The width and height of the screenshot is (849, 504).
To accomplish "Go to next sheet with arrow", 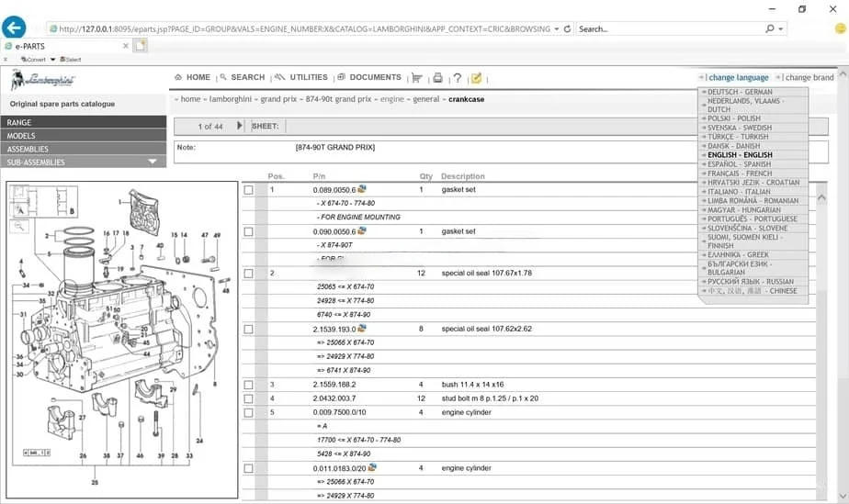I will point(239,126).
